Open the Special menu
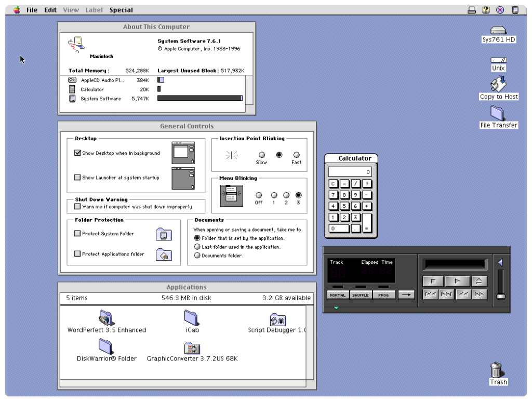This screenshot has height=402, width=532. (121, 10)
